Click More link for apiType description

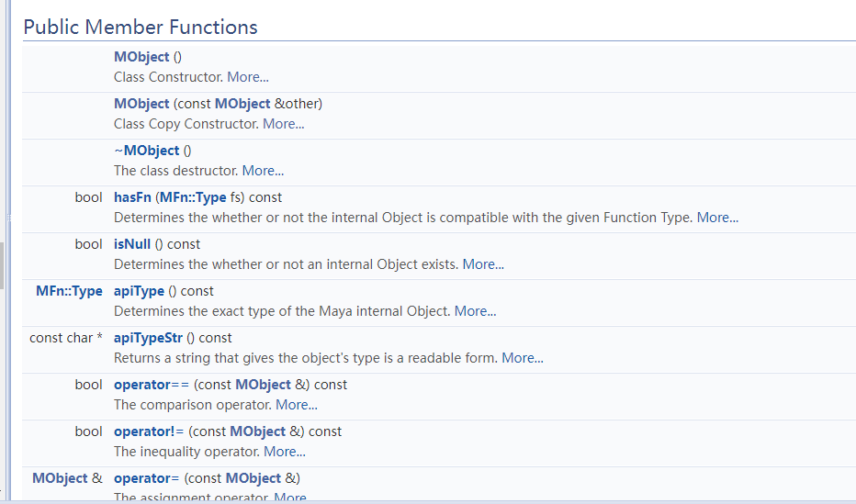[475, 311]
